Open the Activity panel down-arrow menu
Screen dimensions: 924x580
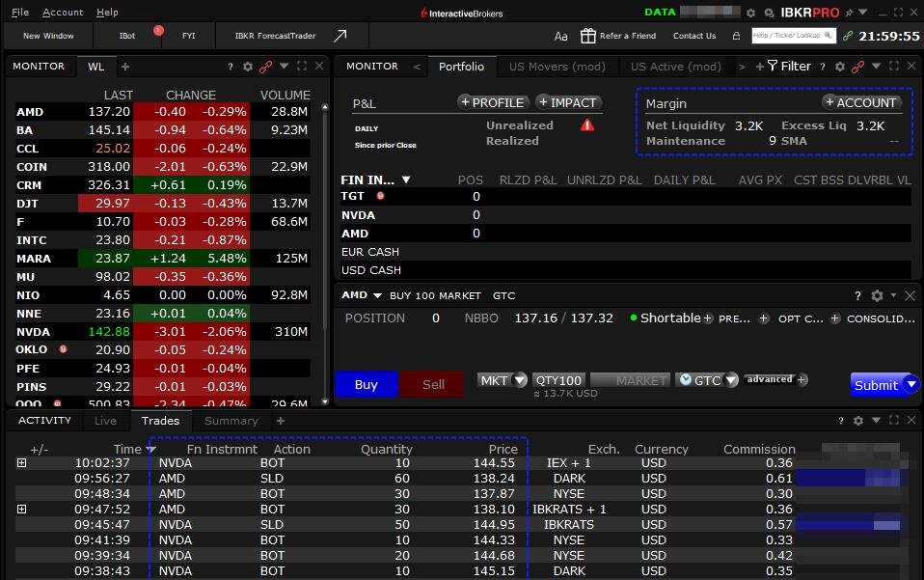(x=877, y=420)
